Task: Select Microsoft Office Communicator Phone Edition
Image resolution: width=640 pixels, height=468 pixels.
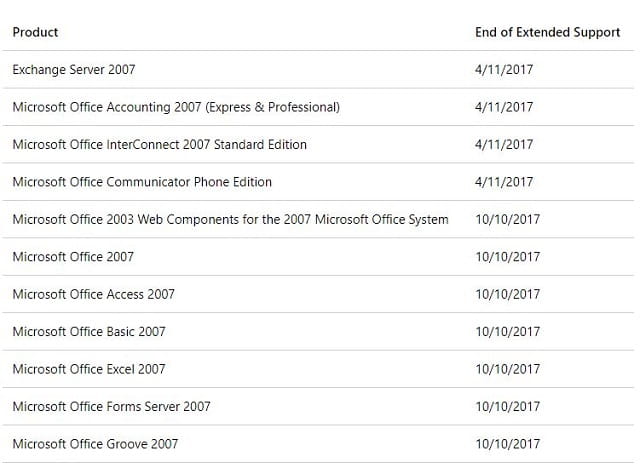Action: click(x=142, y=182)
